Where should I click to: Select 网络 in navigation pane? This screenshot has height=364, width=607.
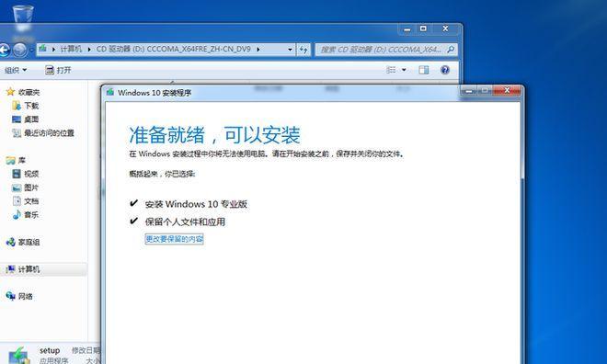26,296
